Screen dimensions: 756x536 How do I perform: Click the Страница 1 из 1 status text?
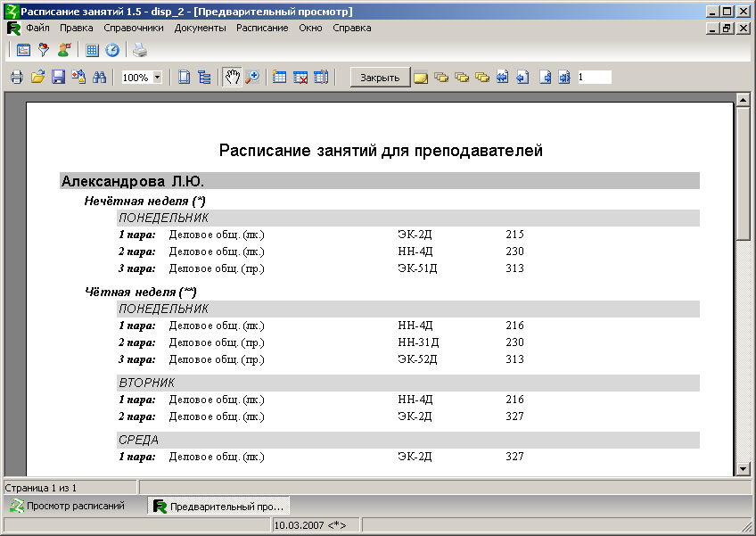pos(40,488)
